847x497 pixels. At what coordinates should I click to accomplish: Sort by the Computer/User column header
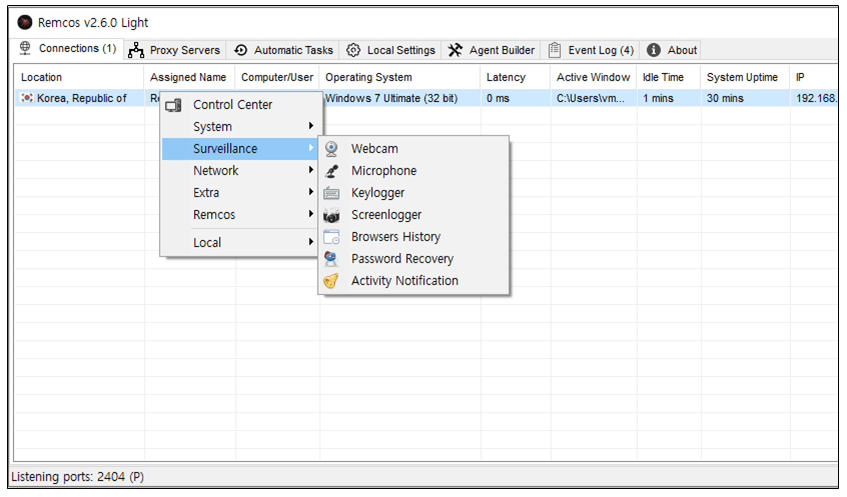(x=277, y=77)
